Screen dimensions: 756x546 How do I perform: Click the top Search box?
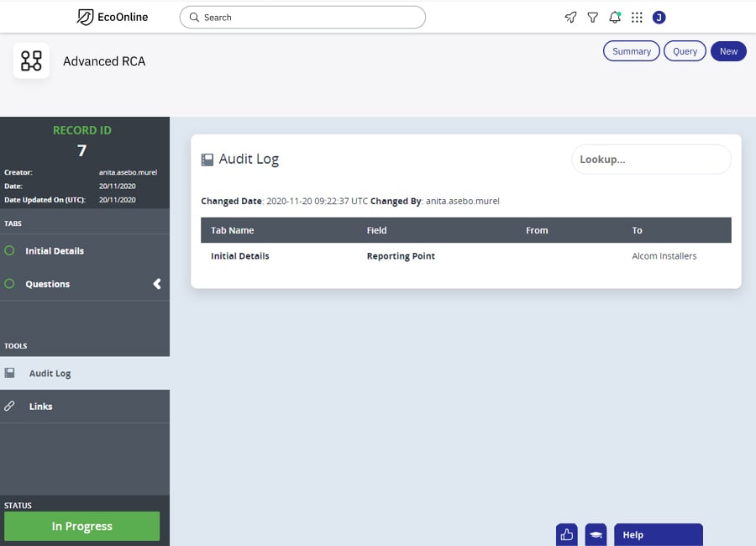coord(302,17)
